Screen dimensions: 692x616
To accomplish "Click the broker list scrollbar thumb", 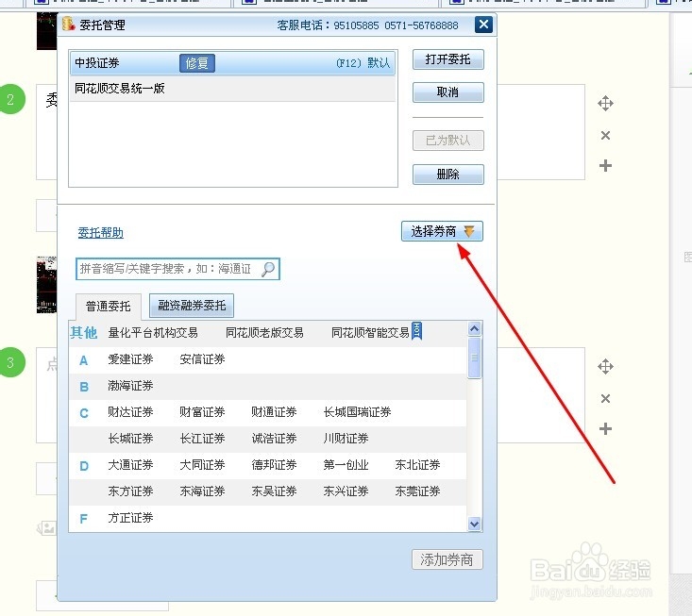I will point(475,358).
